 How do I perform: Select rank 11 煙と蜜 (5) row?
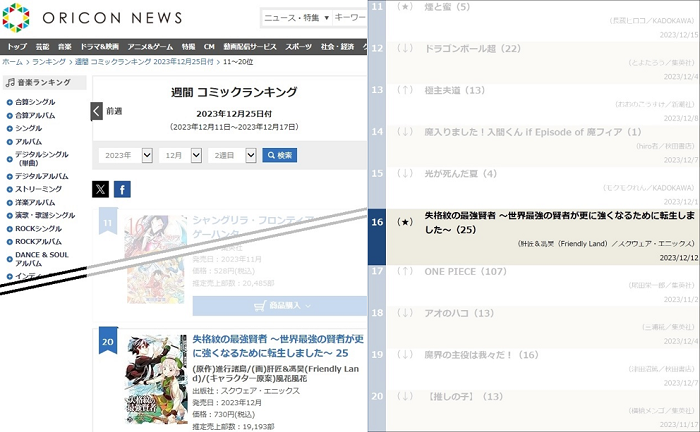tap(534, 21)
